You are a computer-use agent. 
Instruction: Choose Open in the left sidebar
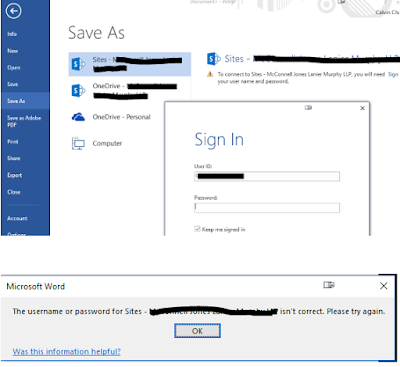pyautogui.click(x=14, y=68)
